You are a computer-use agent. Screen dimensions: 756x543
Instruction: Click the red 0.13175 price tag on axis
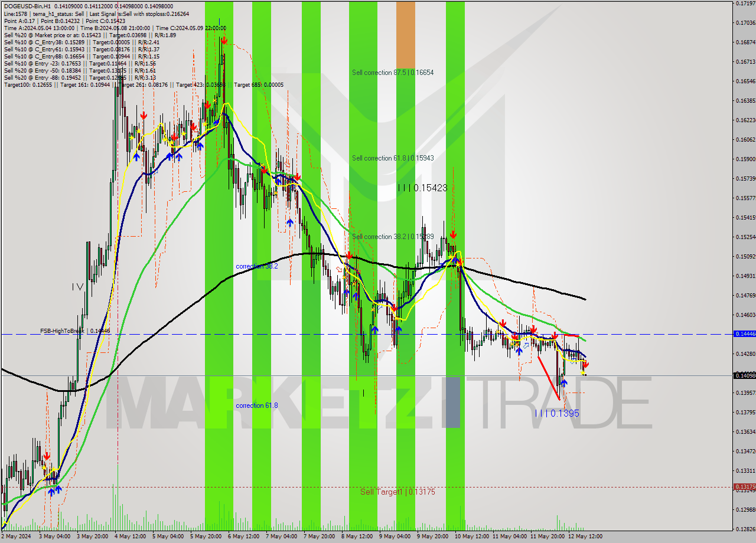coord(744,487)
